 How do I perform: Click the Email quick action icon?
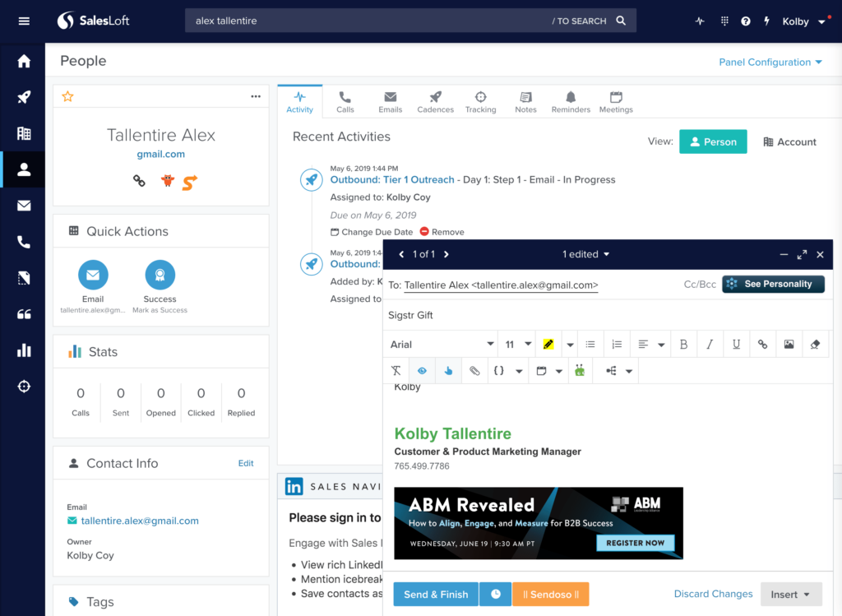(x=93, y=275)
